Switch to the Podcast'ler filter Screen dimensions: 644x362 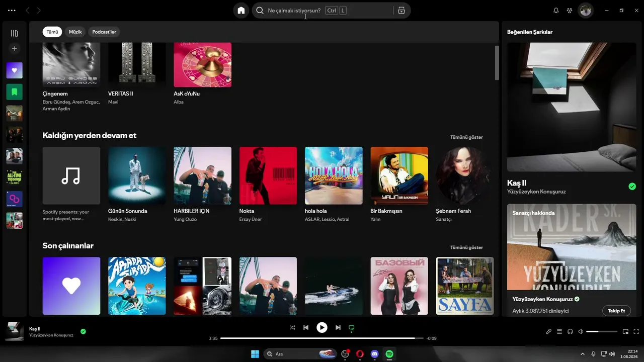(104, 32)
